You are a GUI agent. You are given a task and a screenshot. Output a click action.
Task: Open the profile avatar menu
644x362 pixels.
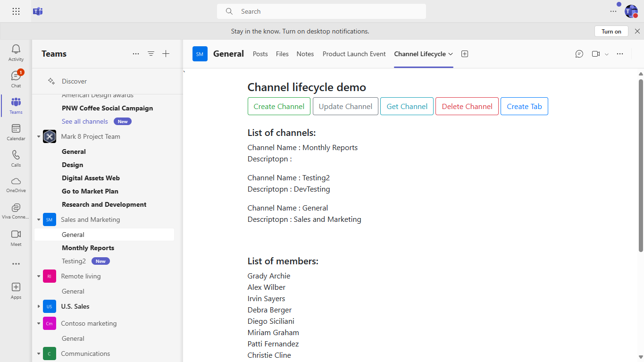click(x=631, y=11)
